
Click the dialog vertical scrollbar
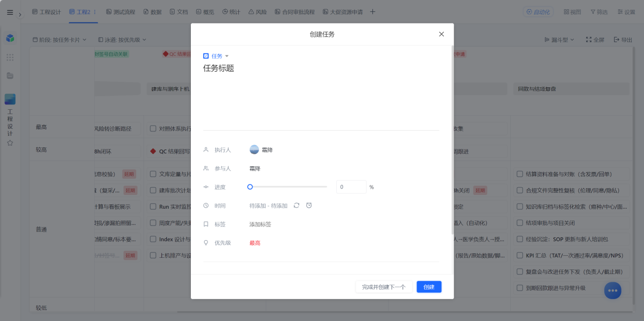click(x=452, y=140)
